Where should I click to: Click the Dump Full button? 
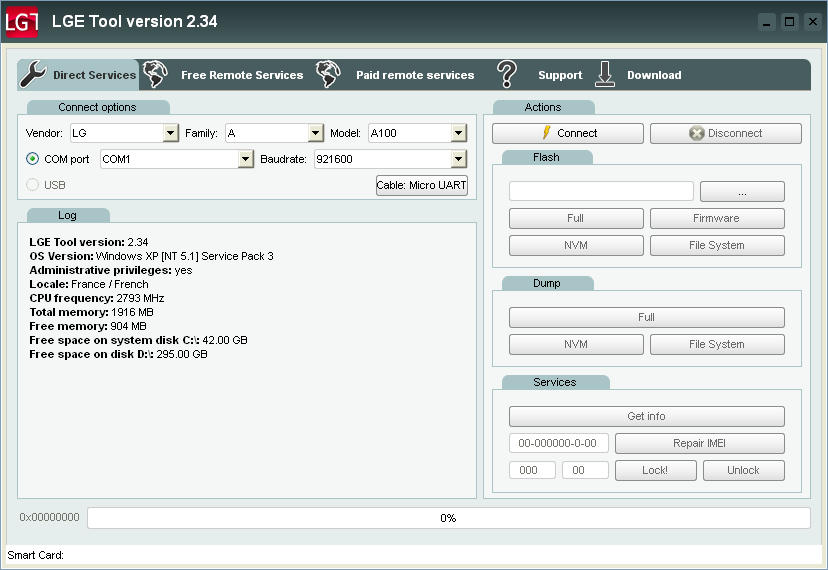pyautogui.click(x=646, y=317)
